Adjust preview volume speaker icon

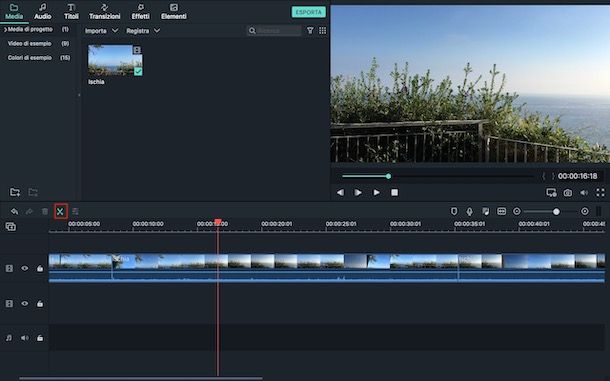[584, 193]
